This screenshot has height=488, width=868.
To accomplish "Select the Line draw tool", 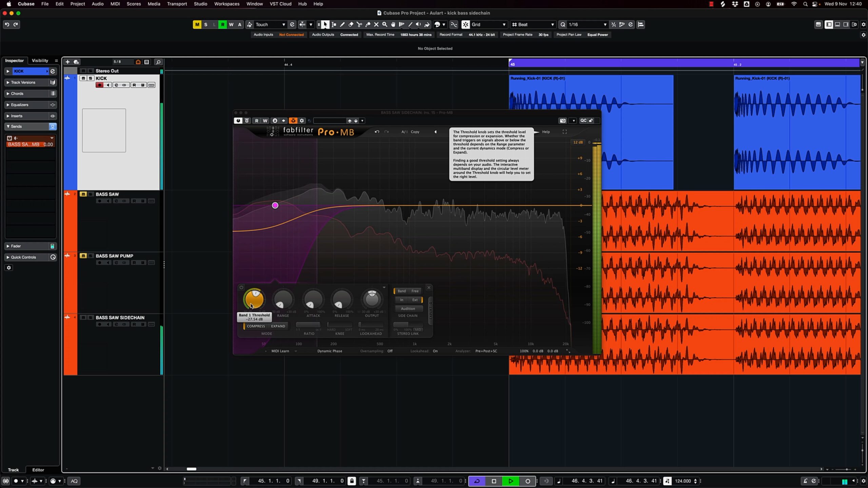I will click(410, 24).
